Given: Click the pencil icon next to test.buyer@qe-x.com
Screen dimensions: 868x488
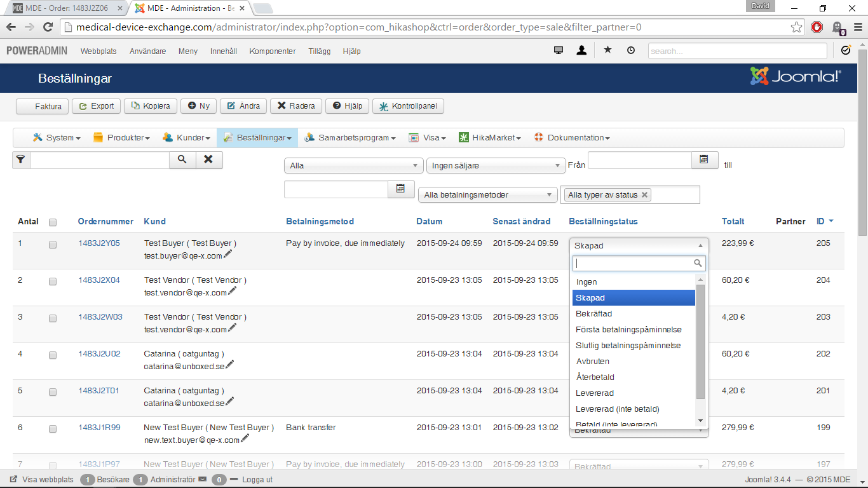Looking at the screenshot, I should (x=228, y=254).
